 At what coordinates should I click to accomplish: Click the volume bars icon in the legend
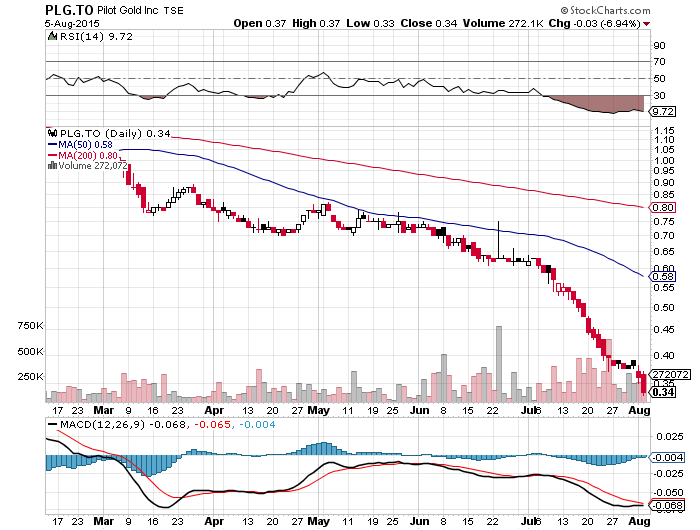(x=52, y=166)
